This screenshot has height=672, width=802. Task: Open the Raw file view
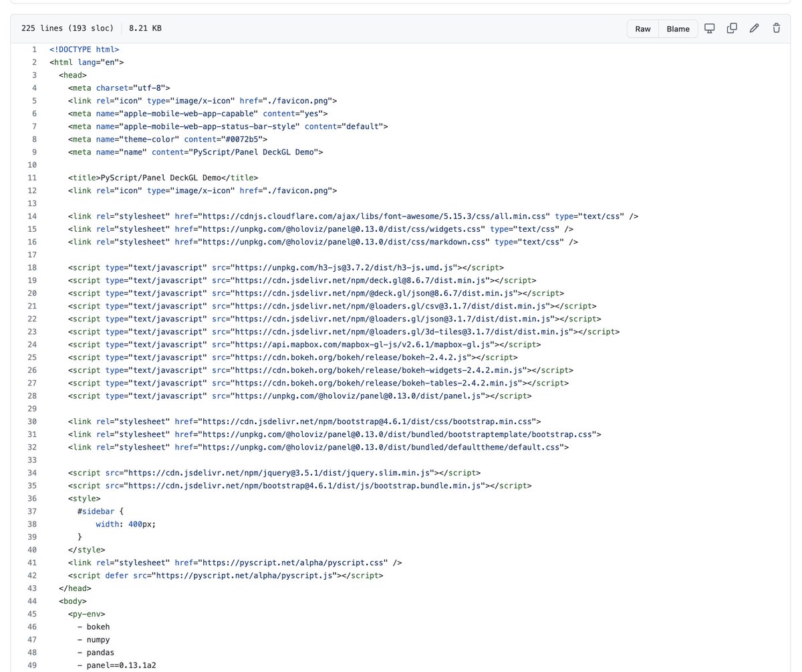[643, 29]
